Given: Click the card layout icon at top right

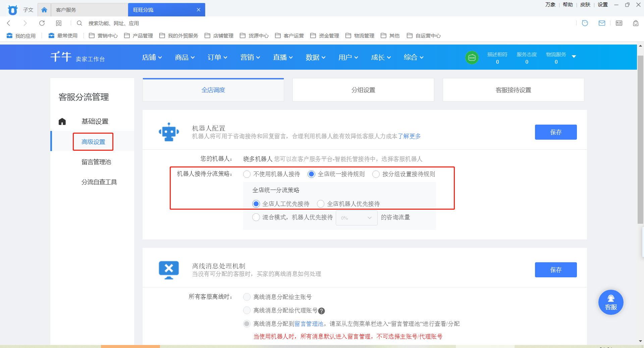Looking at the screenshot, I should point(619,23).
